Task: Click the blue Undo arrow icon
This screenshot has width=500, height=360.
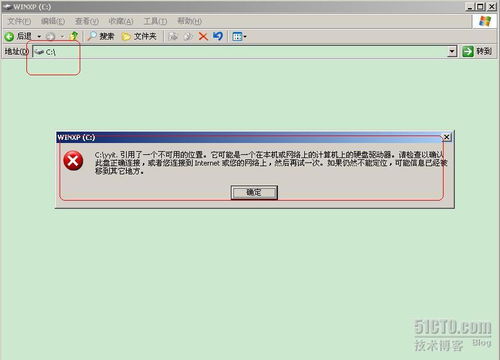Action: coord(218,36)
